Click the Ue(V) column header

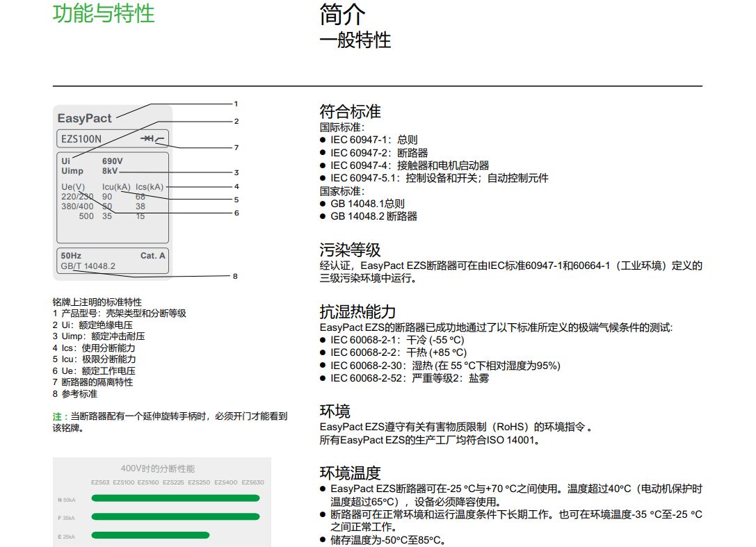73,187
